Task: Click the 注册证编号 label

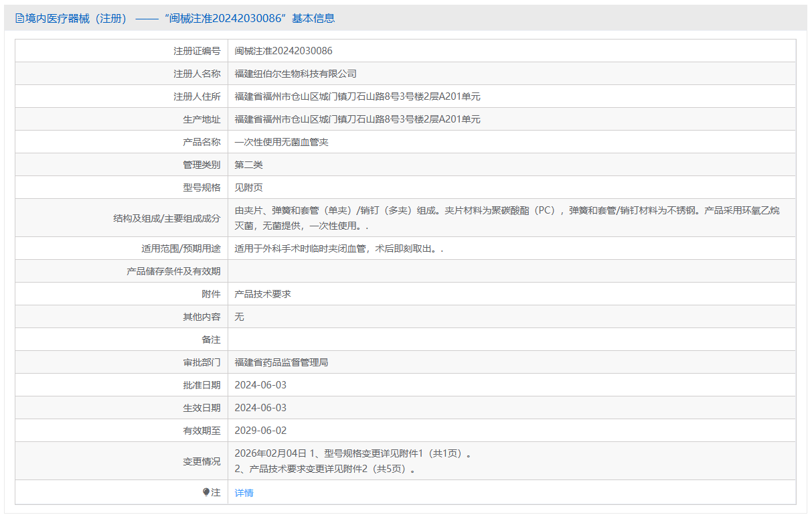Action: [x=197, y=51]
